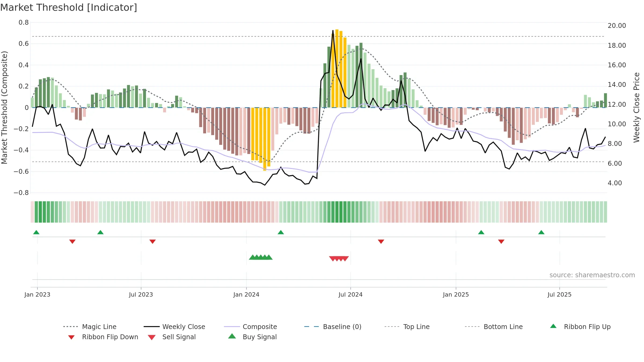Viewport: 644px width, 362px height.
Task: Toggle the Bottom Line legend entry
Action: coord(494,327)
